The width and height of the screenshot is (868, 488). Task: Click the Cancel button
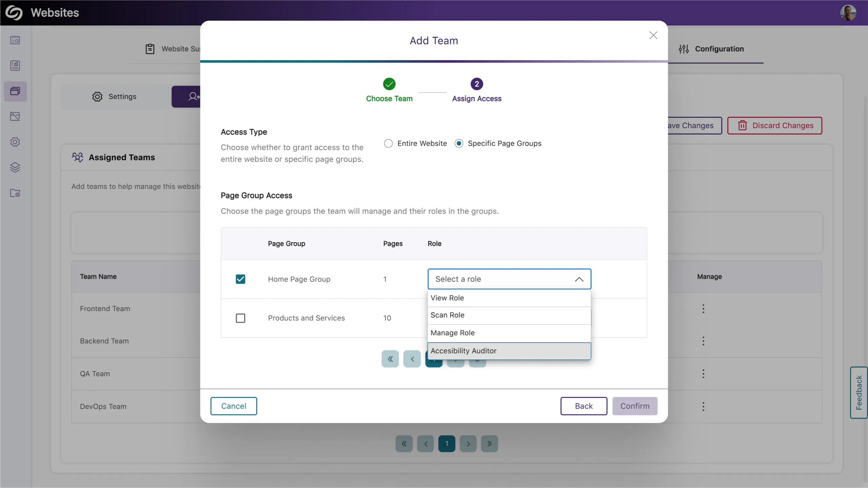tap(234, 406)
